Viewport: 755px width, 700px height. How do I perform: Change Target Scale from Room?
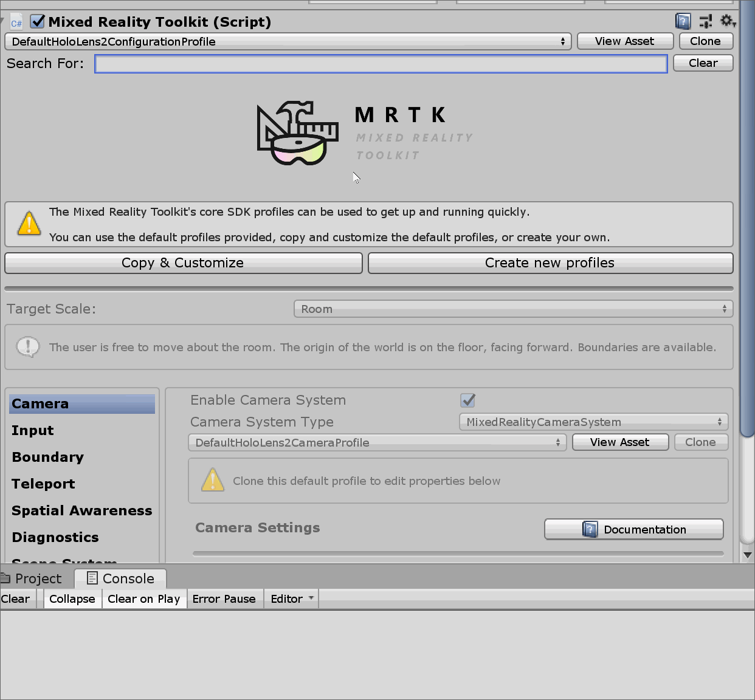[512, 309]
